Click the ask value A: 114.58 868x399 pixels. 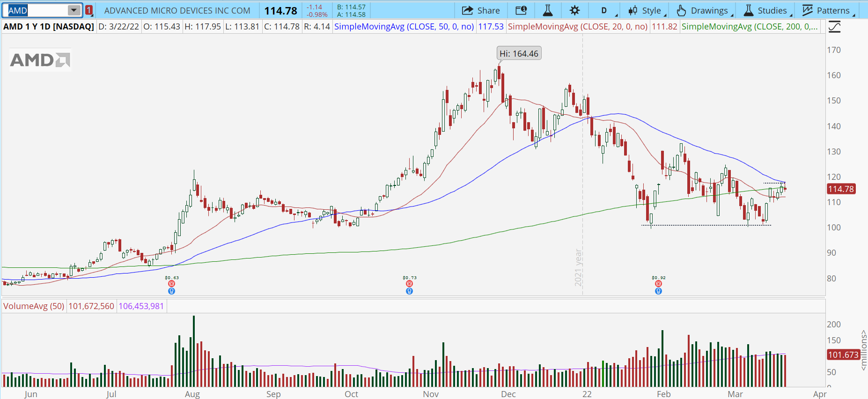tap(351, 15)
